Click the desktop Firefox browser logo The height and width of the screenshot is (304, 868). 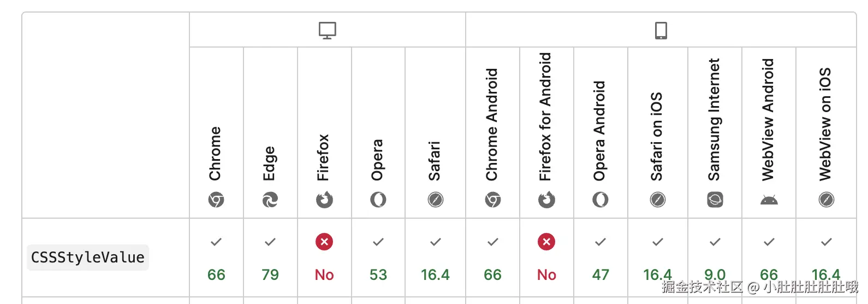click(324, 200)
